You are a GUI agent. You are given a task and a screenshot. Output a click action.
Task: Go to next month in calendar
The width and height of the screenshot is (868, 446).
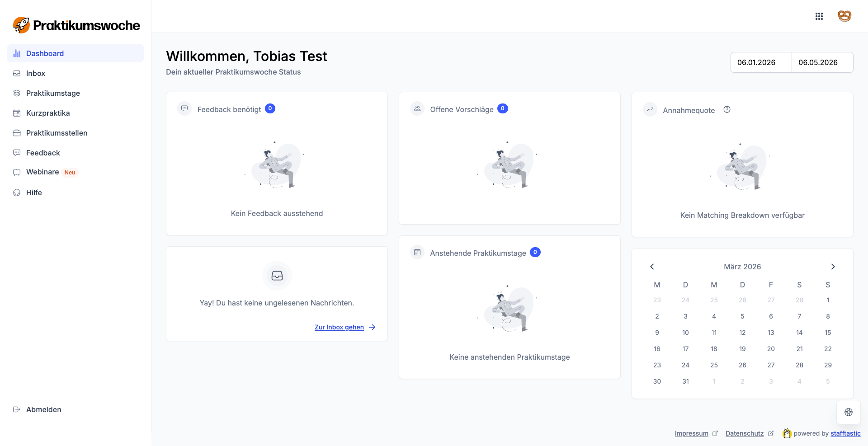tap(833, 267)
